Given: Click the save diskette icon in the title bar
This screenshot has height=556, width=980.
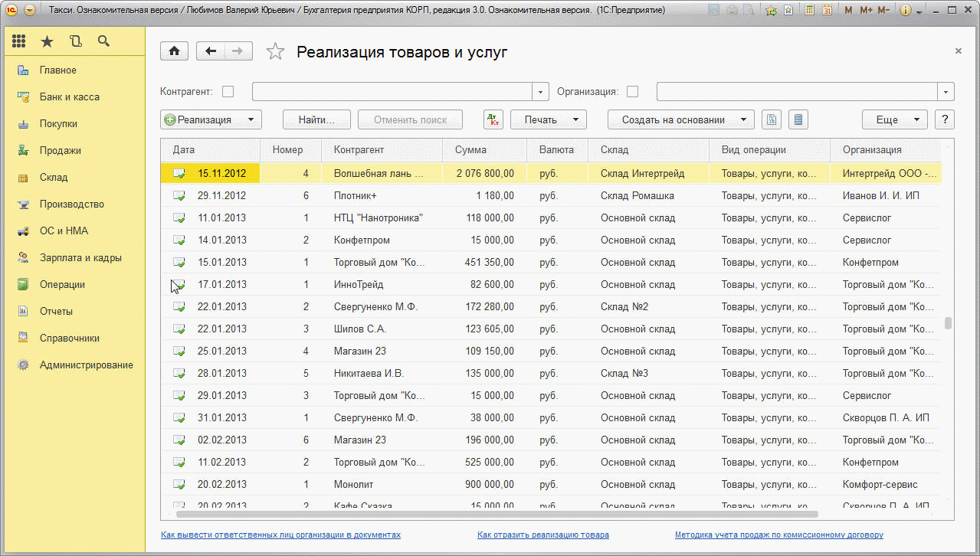Looking at the screenshot, I should 714,11.
